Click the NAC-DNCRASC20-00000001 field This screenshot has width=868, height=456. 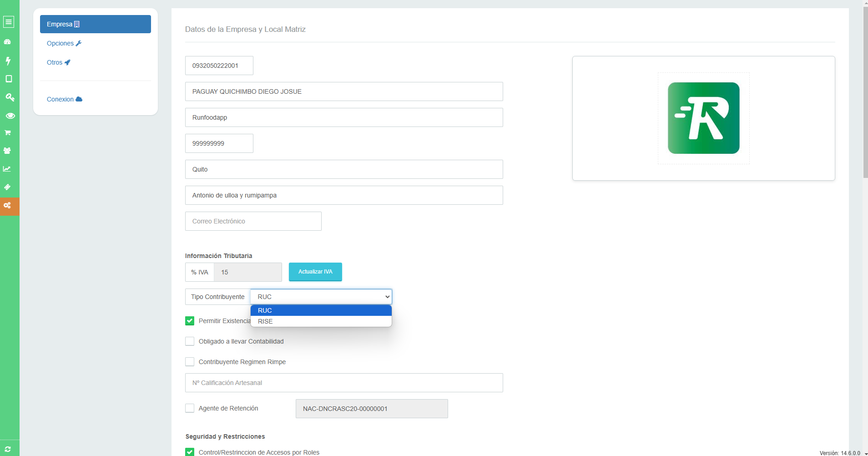point(372,409)
